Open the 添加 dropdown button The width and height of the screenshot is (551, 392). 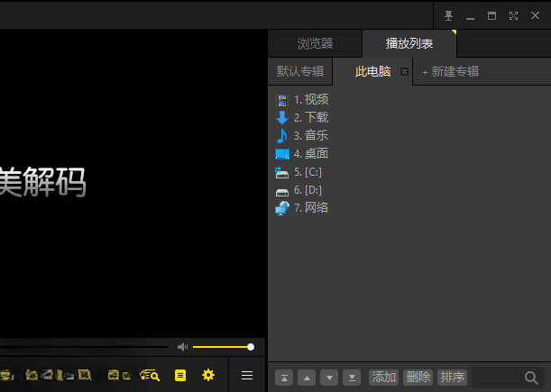coord(383,378)
